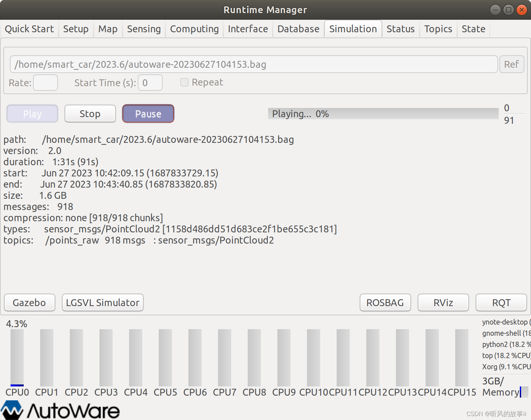Screen dimensions: 531x420
Task: Switch to the Computing tab
Action: tap(194, 29)
